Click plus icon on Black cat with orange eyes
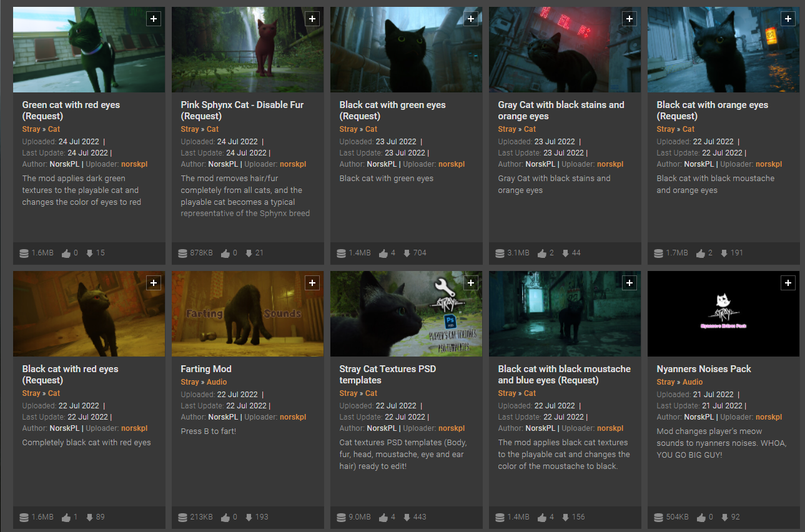This screenshot has width=805, height=532. [788, 19]
